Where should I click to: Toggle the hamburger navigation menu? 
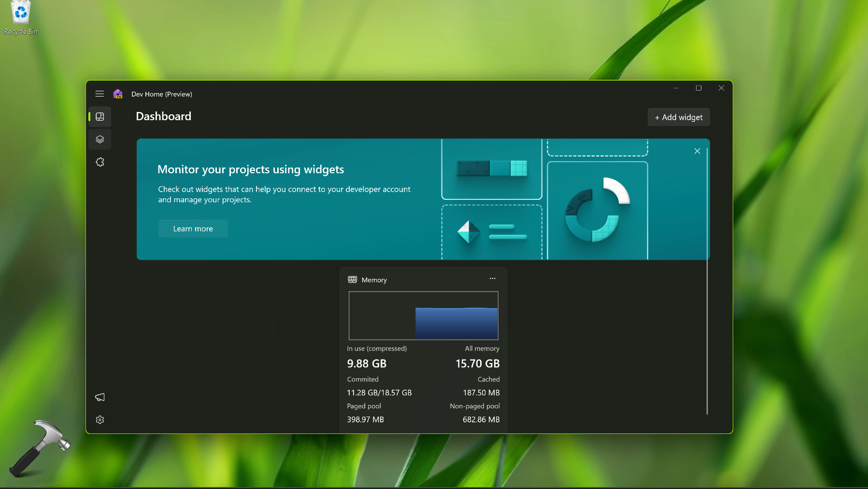coord(100,94)
